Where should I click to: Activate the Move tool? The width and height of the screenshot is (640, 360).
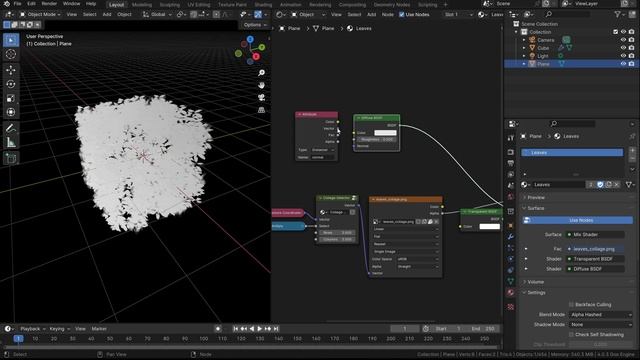(x=11, y=70)
